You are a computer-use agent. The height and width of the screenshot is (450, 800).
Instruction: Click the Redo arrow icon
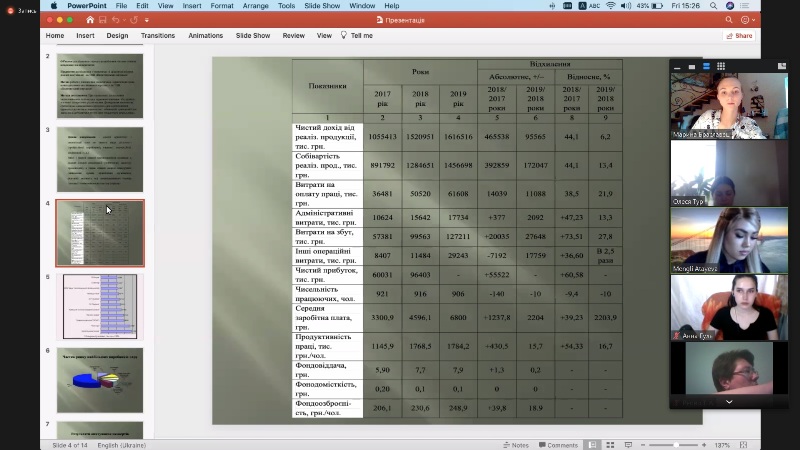[134, 20]
